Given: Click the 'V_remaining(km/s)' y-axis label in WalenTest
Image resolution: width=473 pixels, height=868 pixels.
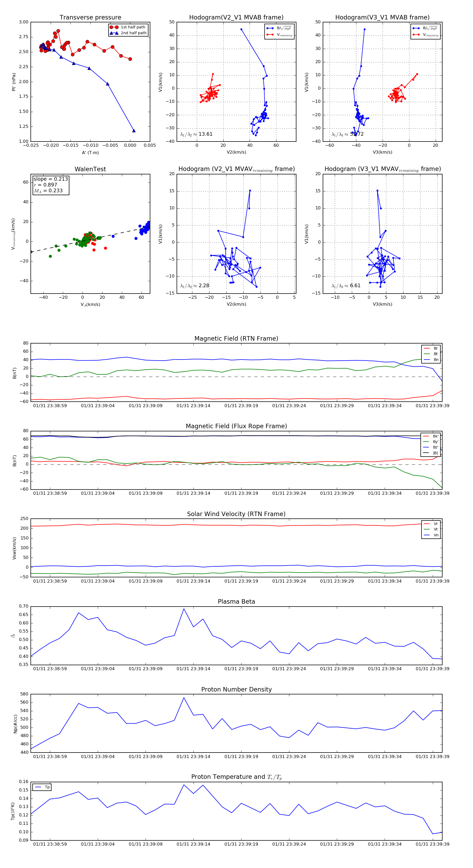Looking at the screenshot, I should [x=13, y=234].
